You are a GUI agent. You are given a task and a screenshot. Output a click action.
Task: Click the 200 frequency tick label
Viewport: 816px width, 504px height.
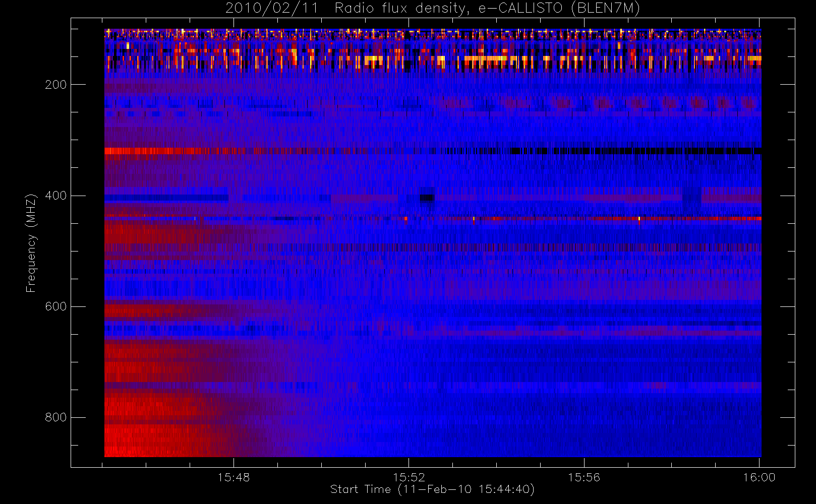55,85
